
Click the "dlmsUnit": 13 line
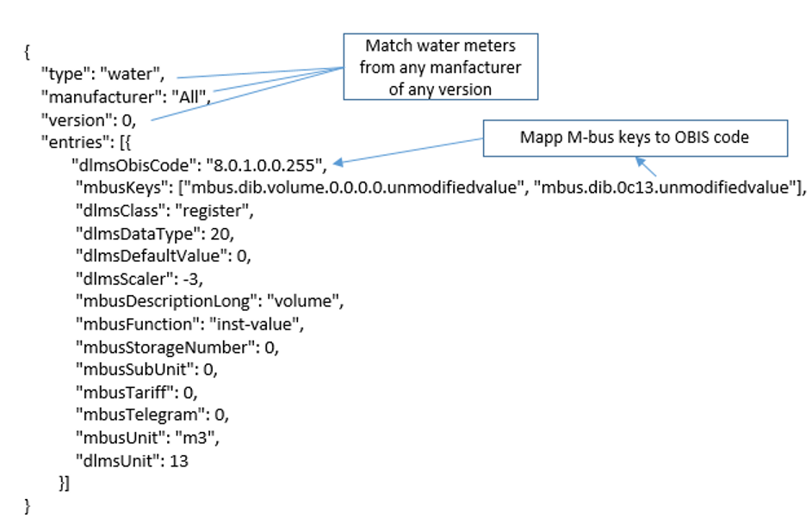(x=132, y=460)
